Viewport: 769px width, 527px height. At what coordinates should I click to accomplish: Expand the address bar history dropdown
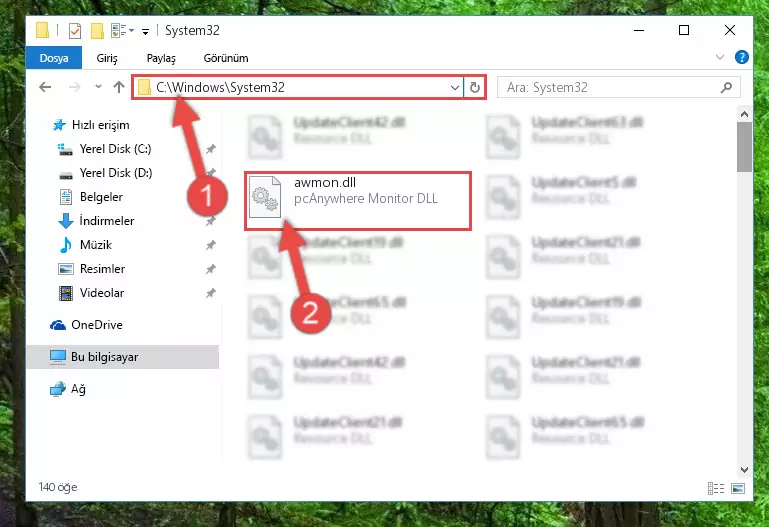pyautogui.click(x=455, y=87)
